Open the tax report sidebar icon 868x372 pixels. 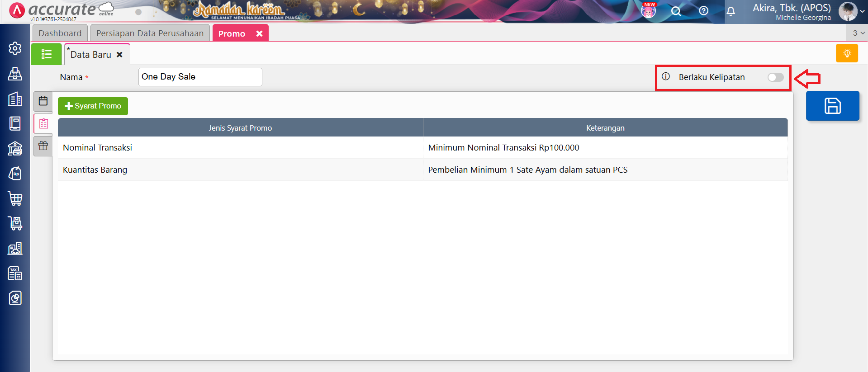point(15,273)
